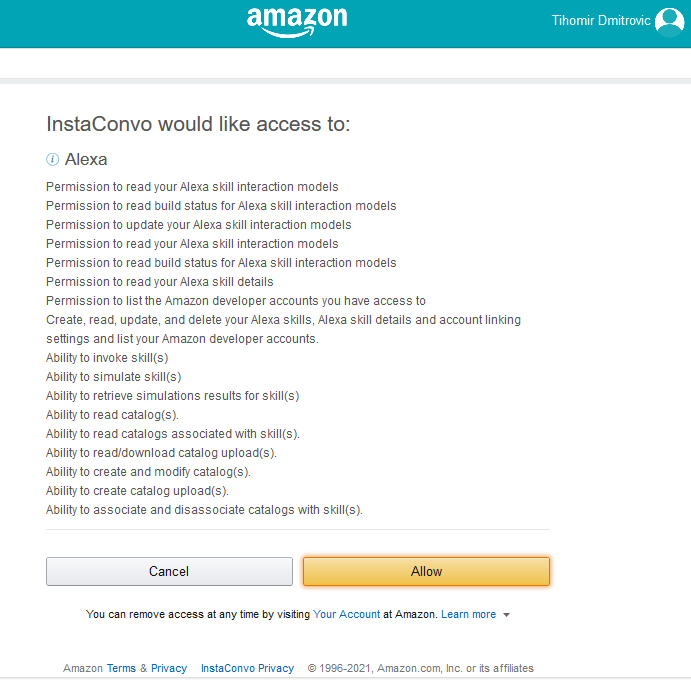Click the Alexa section heading
Screen dimensions: 691x688
click(x=86, y=159)
